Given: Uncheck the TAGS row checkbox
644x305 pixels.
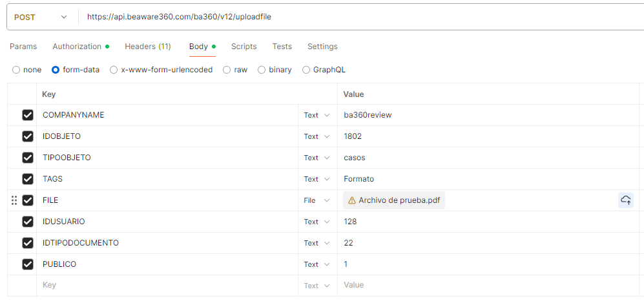Looking at the screenshot, I should 28,179.
